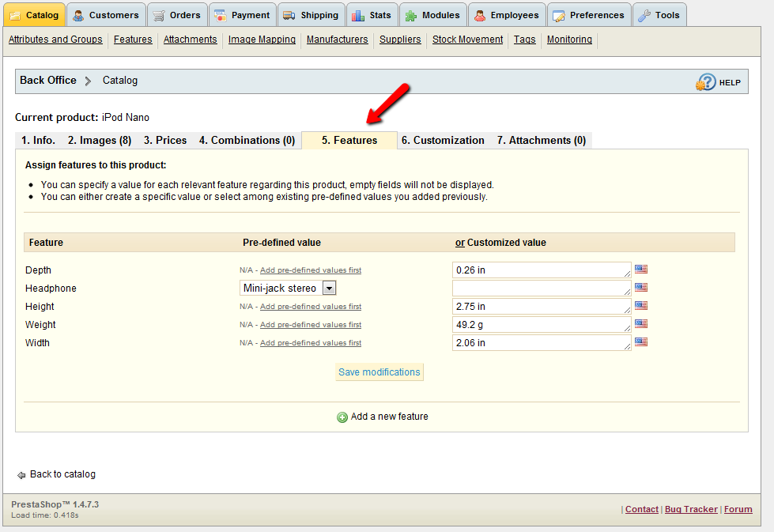Open the Modules main tab
The image size is (774, 532).
tap(433, 15)
